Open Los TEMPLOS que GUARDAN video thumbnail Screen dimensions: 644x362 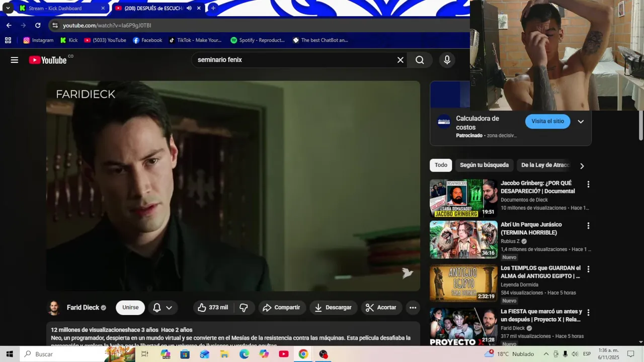click(463, 283)
